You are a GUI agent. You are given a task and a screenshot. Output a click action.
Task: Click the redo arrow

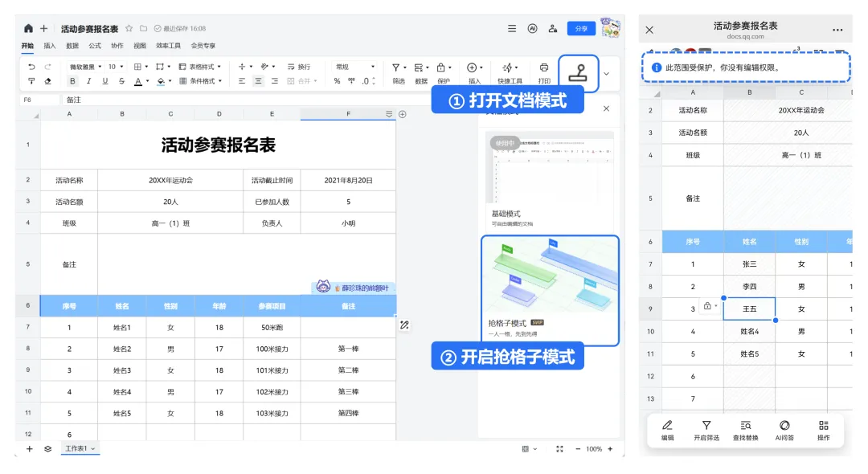(47, 67)
